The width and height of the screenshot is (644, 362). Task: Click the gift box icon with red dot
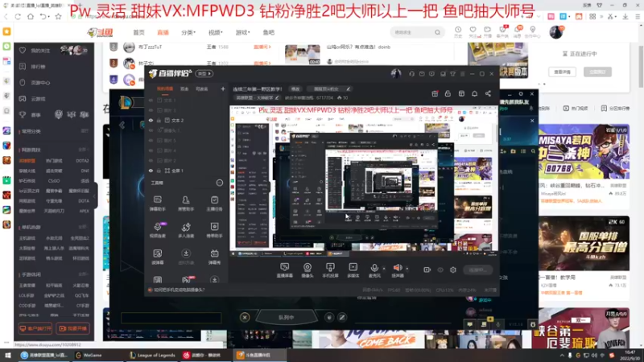click(435, 93)
